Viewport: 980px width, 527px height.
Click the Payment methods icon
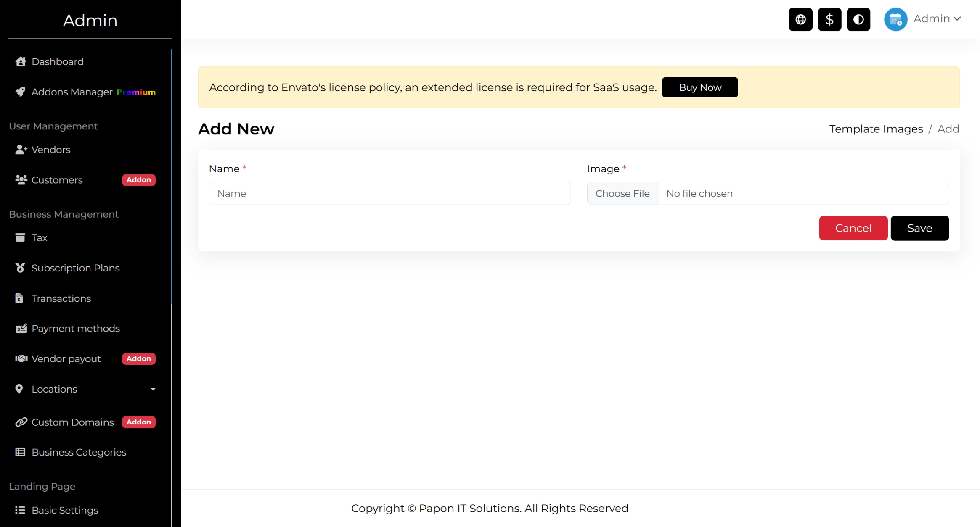coord(21,328)
